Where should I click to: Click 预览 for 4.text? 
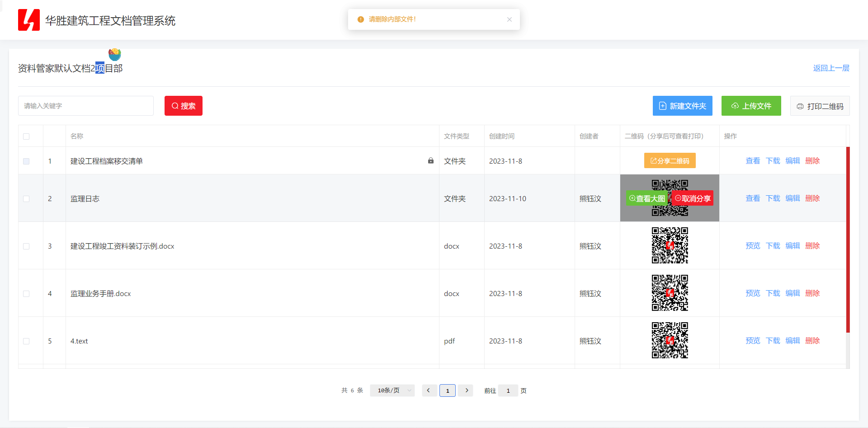coord(753,341)
